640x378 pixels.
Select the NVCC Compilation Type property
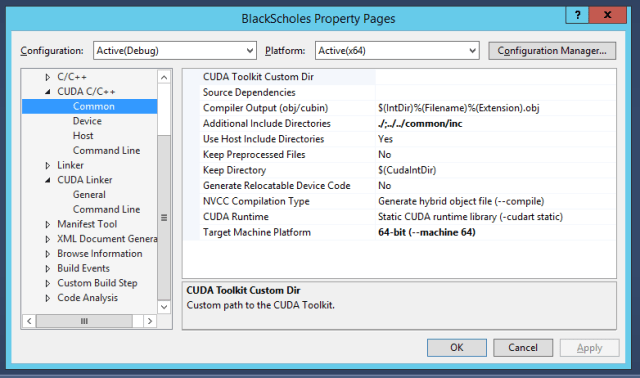[256, 201]
